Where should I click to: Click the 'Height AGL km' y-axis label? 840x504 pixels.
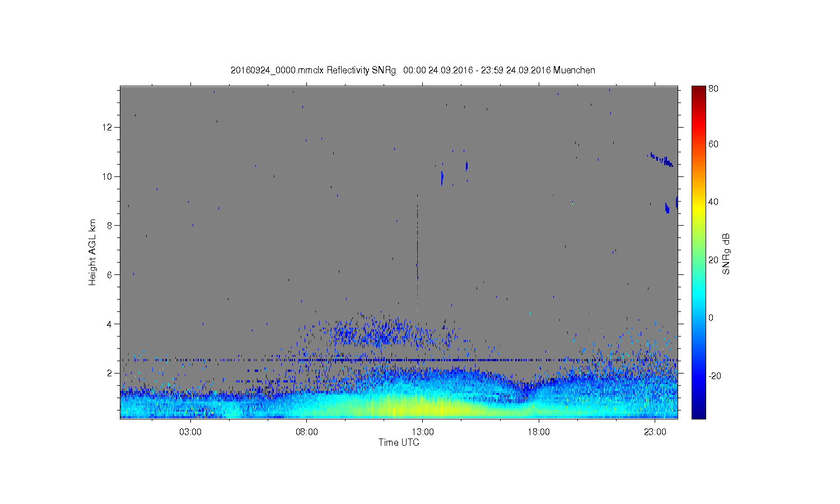point(92,252)
